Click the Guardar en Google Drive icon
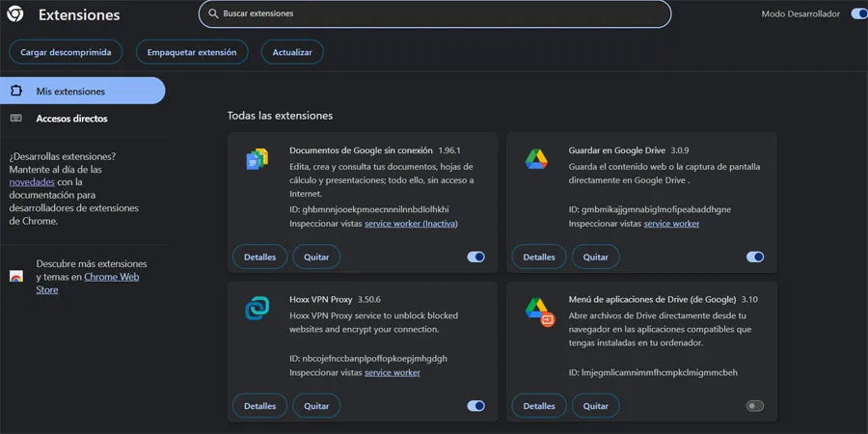Image resolution: width=868 pixels, height=434 pixels. pos(536,159)
